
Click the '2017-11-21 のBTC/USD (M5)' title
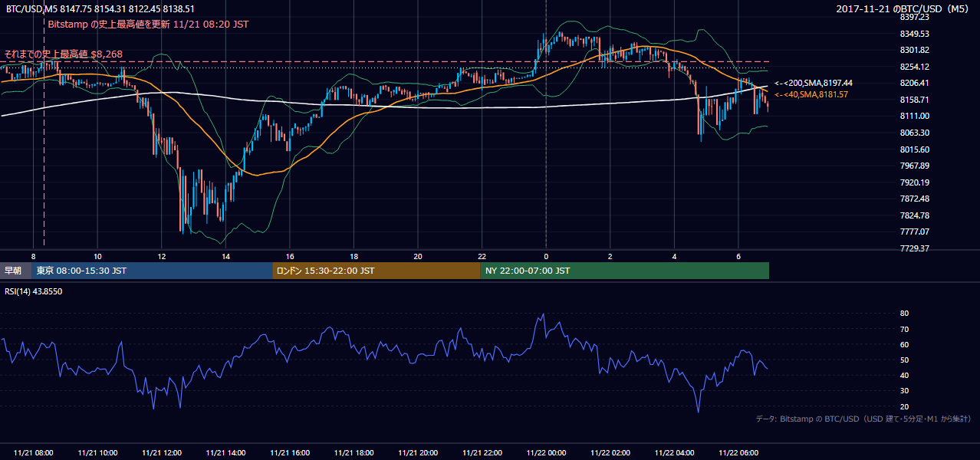903,9
